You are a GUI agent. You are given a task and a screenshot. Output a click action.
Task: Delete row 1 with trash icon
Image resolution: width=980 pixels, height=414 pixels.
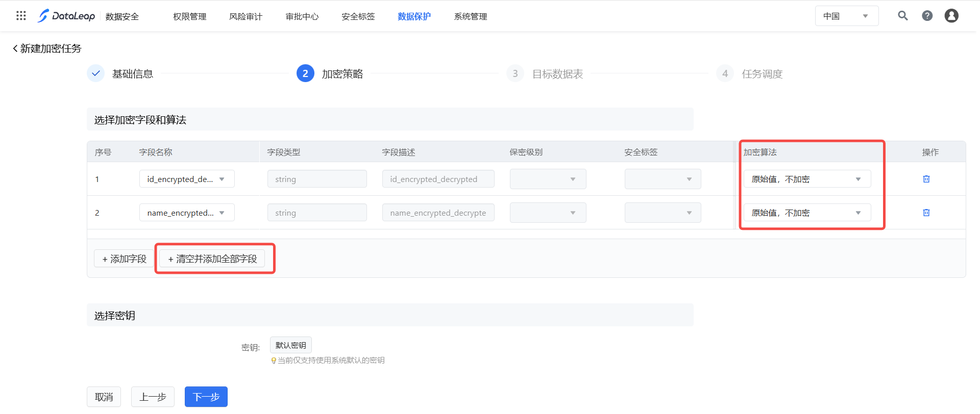tap(926, 179)
